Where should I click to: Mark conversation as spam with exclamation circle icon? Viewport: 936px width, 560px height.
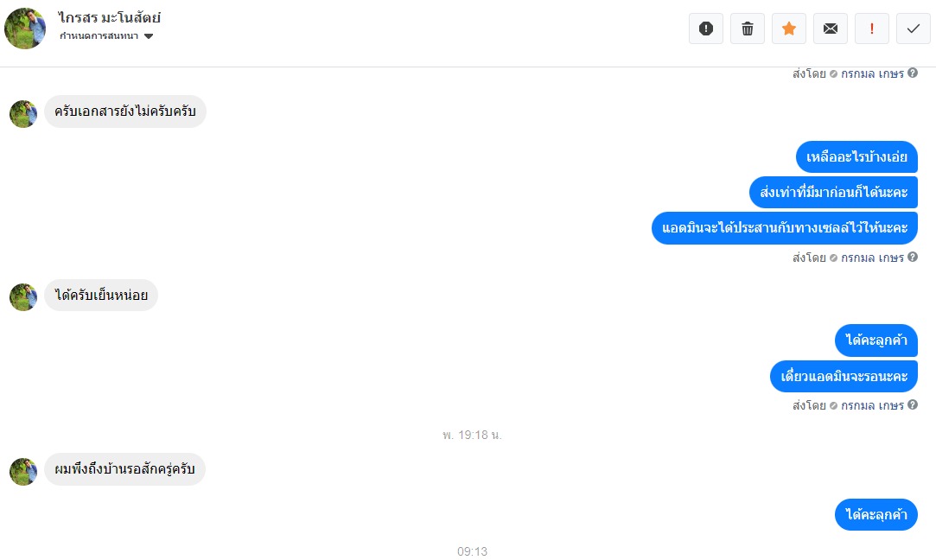click(x=705, y=29)
